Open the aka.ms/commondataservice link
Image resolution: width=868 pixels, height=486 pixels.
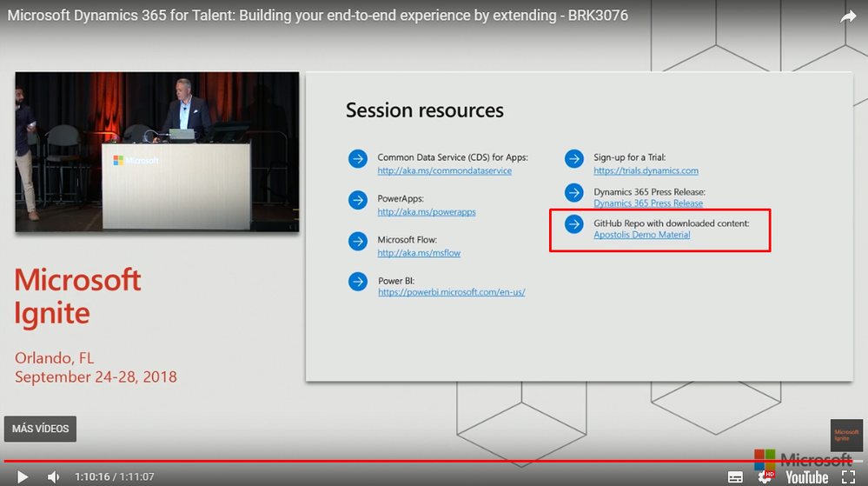click(x=445, y=170)
